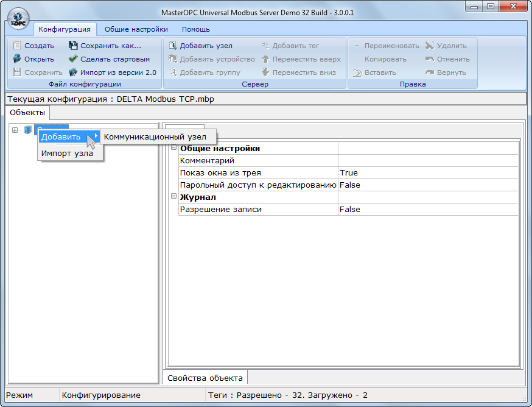Click the server node icon in tree
This screenshot has height=407, width=532.
(x=27, y=130)
